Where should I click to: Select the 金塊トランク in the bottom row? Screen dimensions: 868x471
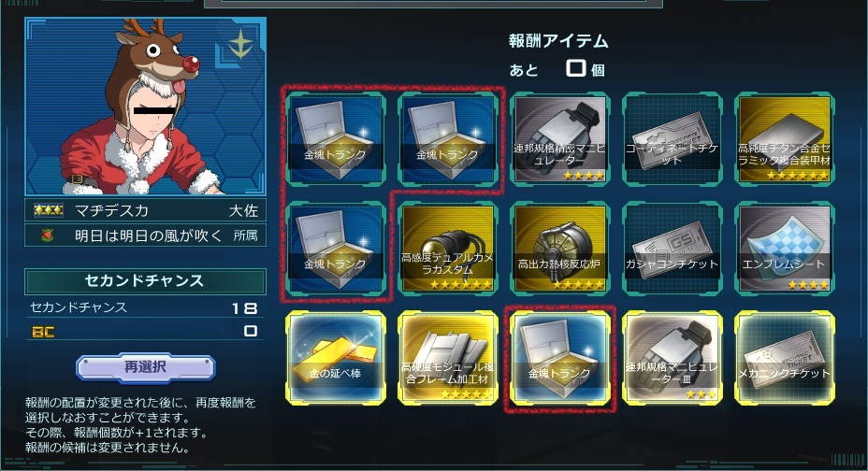pyautogui.click(x=560, y=358)
